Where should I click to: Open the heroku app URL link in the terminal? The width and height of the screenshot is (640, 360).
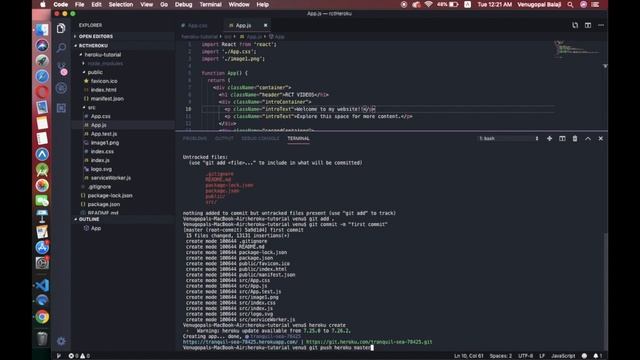[x=240, y=342]
